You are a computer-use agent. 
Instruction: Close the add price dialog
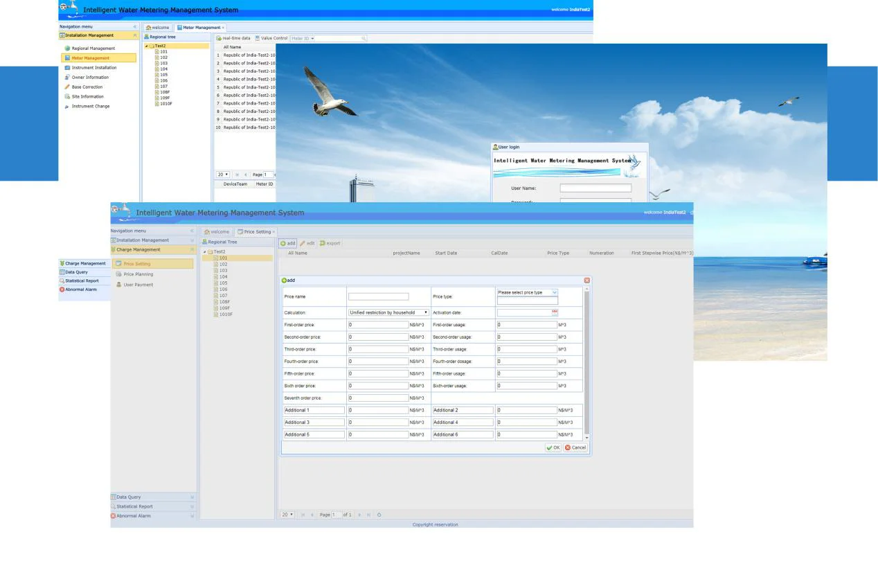(x=587, y=280)
